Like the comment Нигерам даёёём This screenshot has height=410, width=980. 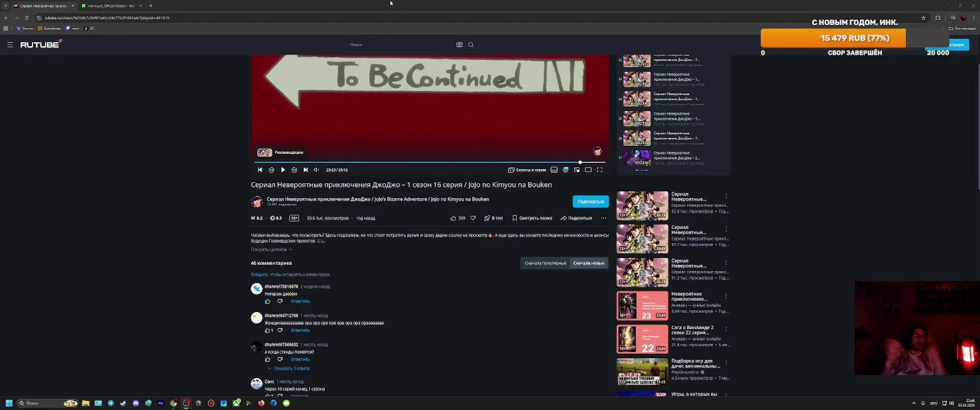pyautogui.click(x=267, y=301)
